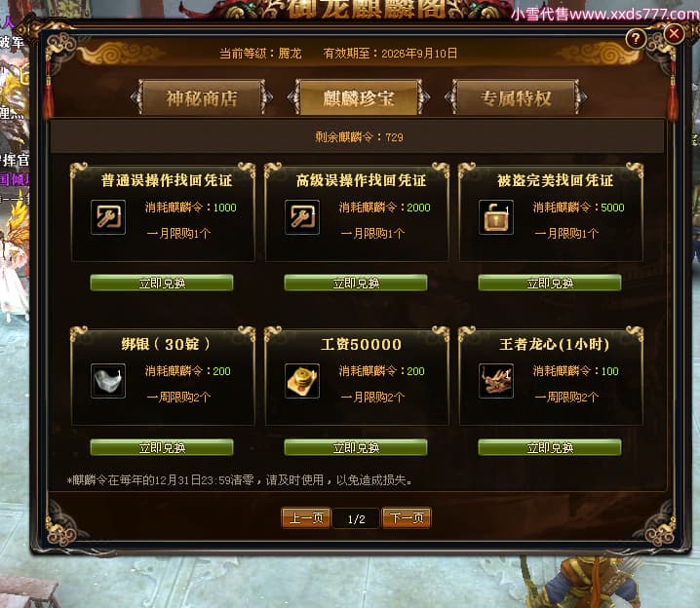Select the 被盗完美找回凭证 lock icon
Viewport: 700px width, 608px height.
click(496, 217)
